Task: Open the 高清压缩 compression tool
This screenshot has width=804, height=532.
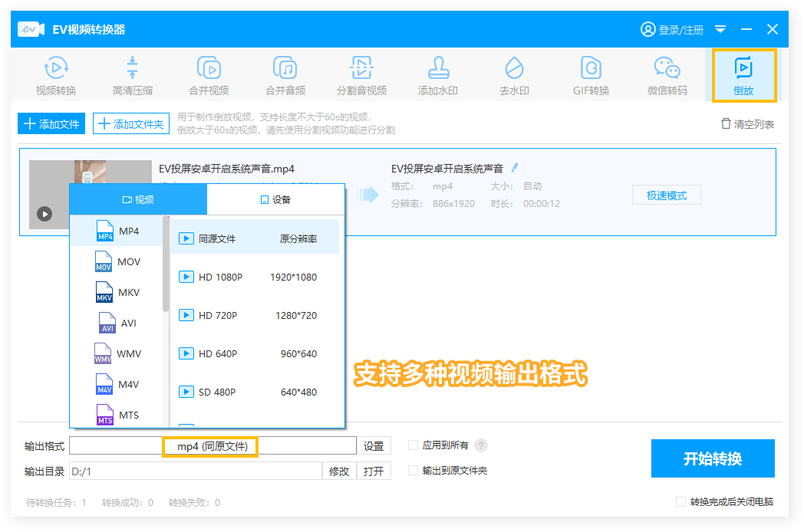Action: (132, 76)
